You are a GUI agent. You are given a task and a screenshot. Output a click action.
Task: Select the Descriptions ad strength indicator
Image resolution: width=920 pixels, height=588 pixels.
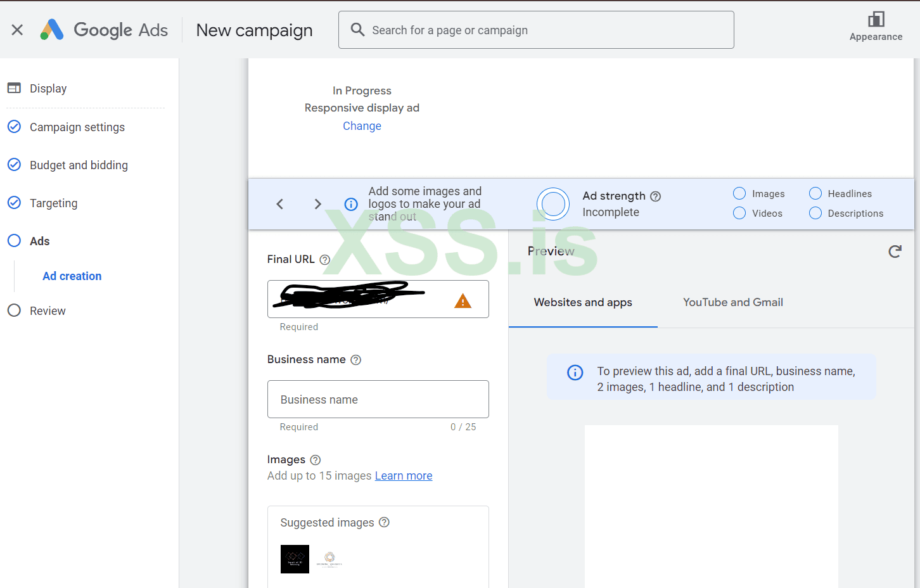[815, 214]
